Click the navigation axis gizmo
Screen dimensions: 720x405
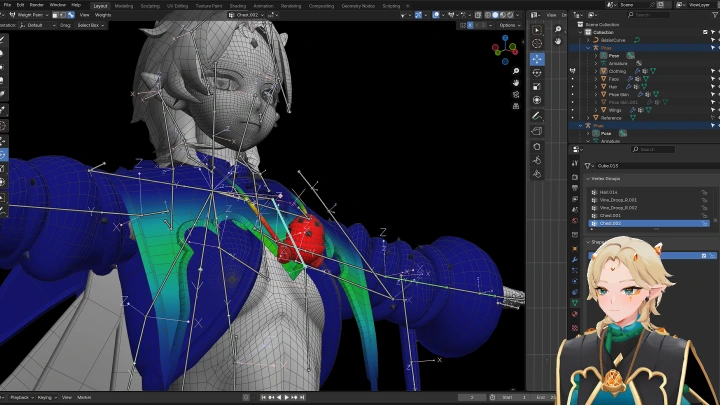click(x=505, y=48)
